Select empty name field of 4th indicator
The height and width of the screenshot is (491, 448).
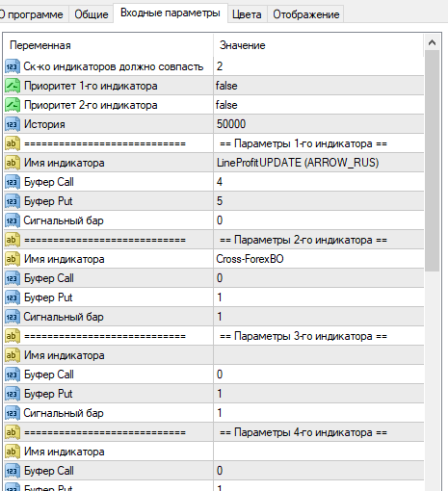click(319, 452)
